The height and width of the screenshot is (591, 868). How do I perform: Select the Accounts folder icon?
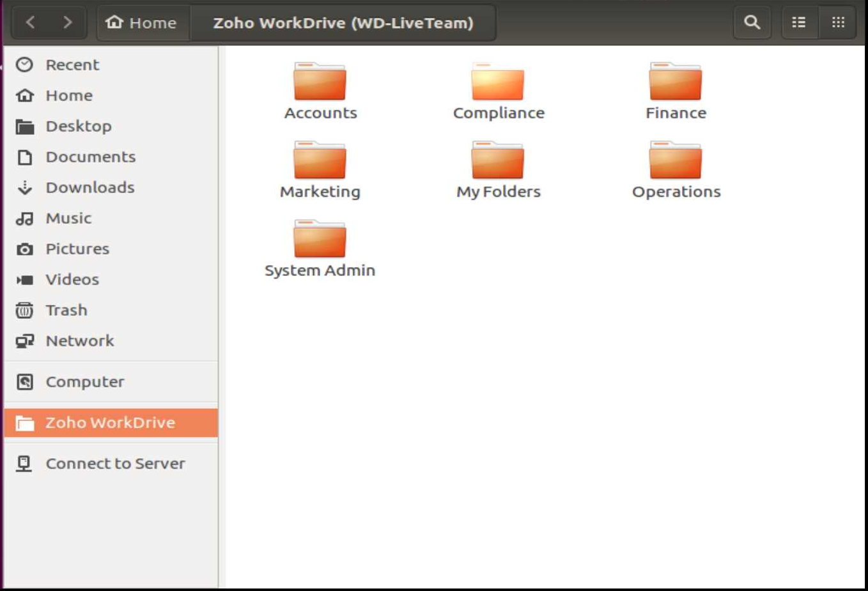(x=320, y=81)
